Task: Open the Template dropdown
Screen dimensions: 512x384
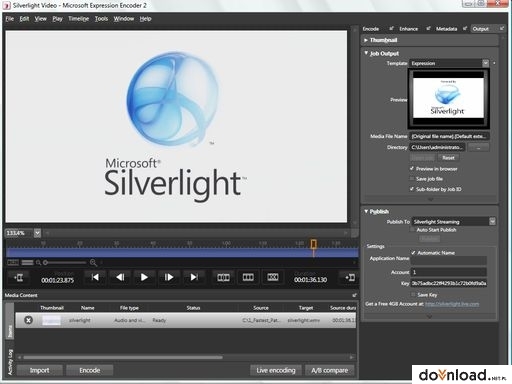Action: pyautogui.click(x=486, y=63)
